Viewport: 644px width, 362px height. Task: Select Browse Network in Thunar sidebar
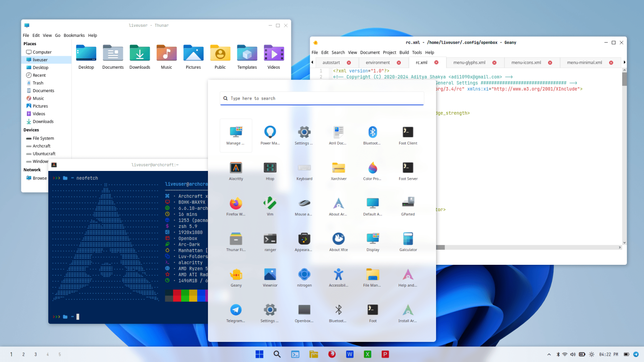coord(39,178)
